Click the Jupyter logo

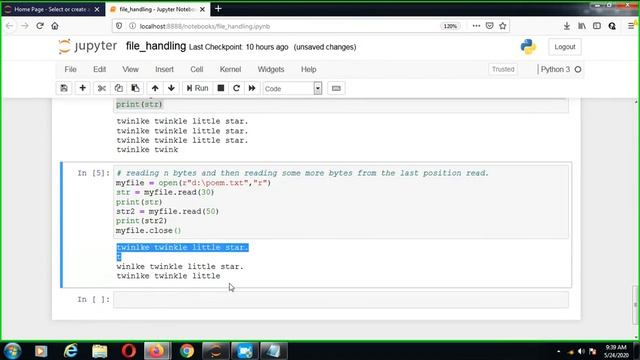point(88,46)
